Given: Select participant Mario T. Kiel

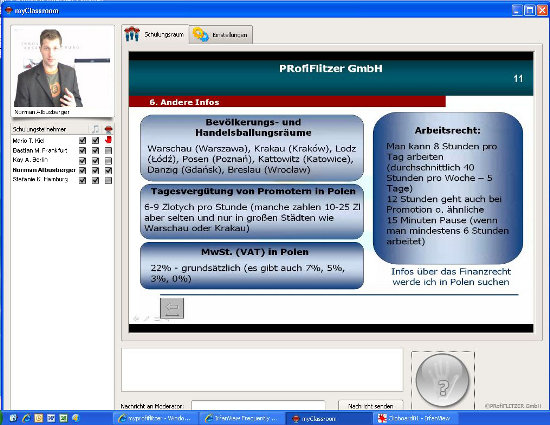Looking at the screenshot, I should point(28,141).
